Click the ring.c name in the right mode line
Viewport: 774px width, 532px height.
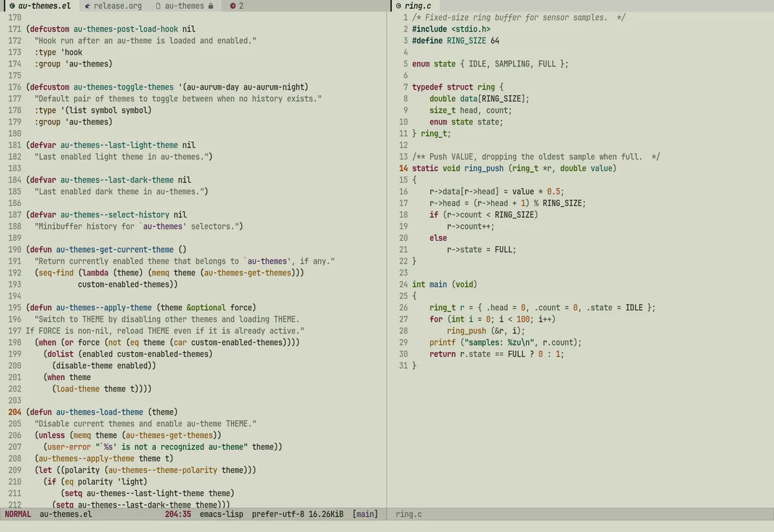pyautogui.click(x=409, y=514)
